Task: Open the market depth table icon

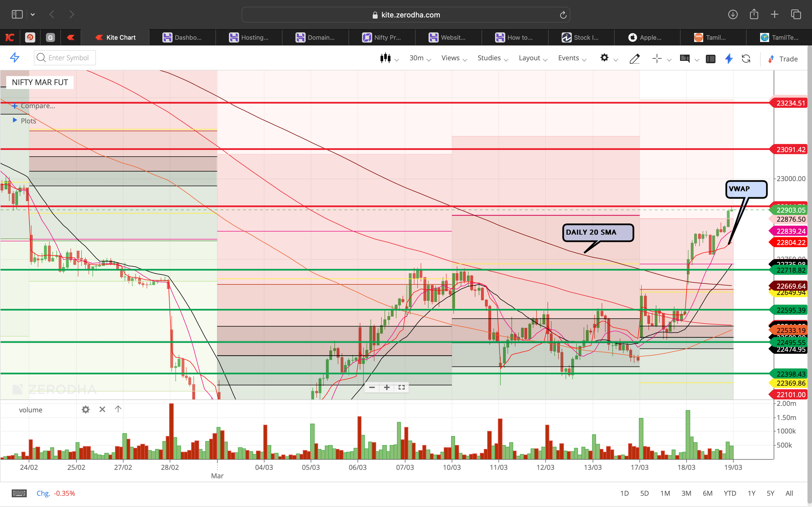Action: click(711, 59)
